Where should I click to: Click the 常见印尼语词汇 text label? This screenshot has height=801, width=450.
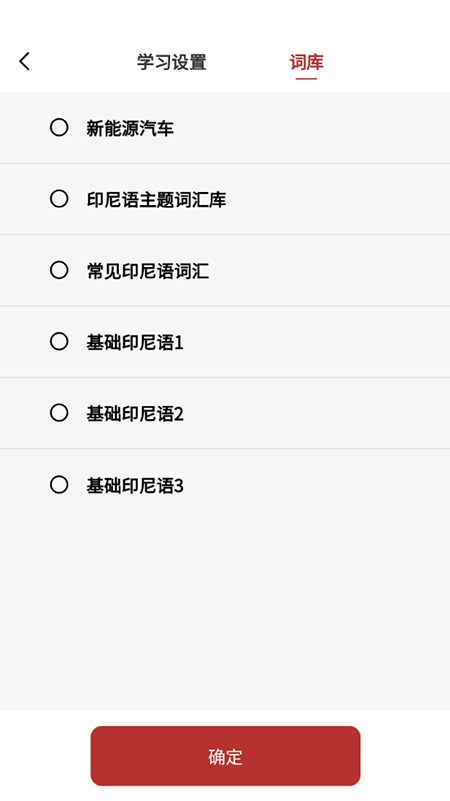pos(148,271)
